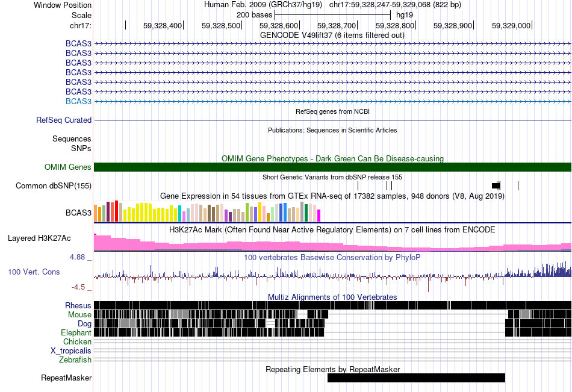
Task: Click the 59,329,000 ruler coordinate
Action: click(x=511, y=25)
